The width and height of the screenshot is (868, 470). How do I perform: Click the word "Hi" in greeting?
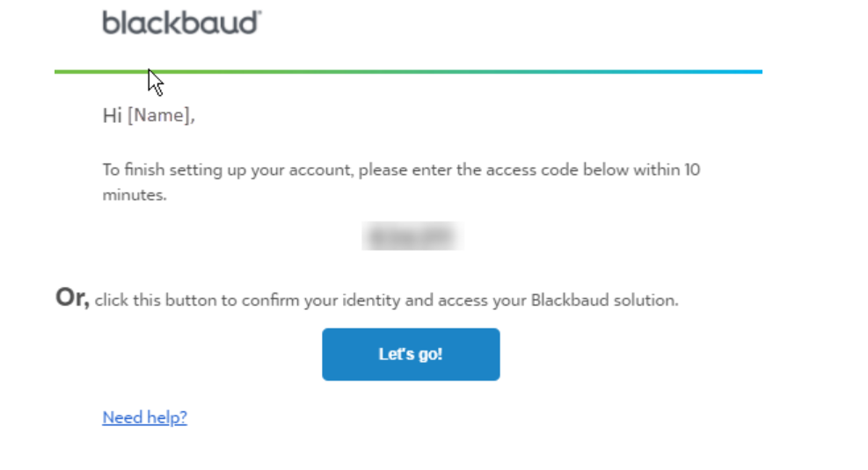point(112,116)
